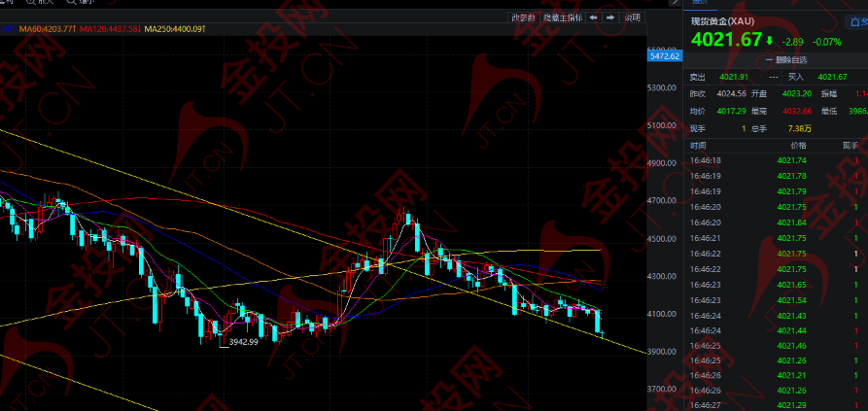
Task: Click the 隐藏主指标 button
Action: (562, 17)
